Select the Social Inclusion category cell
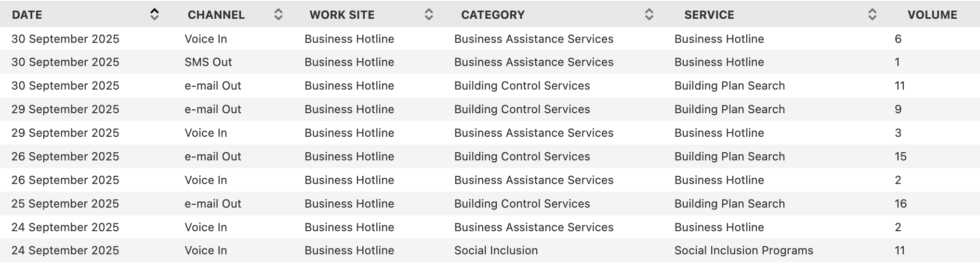The height and width of the screenshot is (263, 980). point(496,250)
